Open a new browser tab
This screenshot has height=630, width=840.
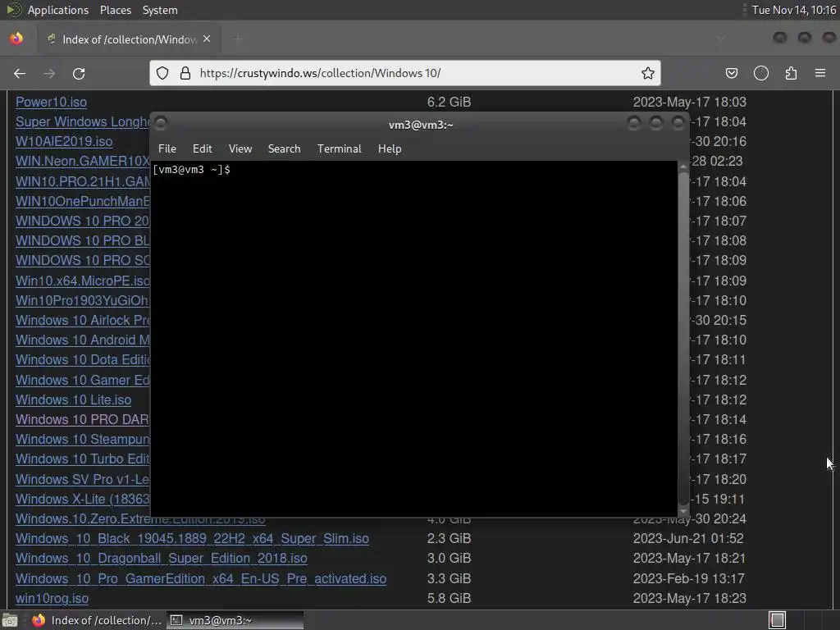[238, 39]
